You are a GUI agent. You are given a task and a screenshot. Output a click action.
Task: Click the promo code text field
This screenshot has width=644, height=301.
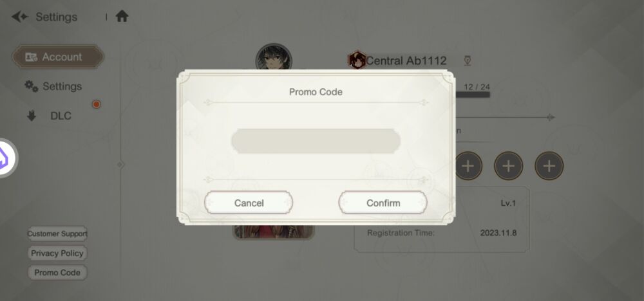click(x=316, y=141)
